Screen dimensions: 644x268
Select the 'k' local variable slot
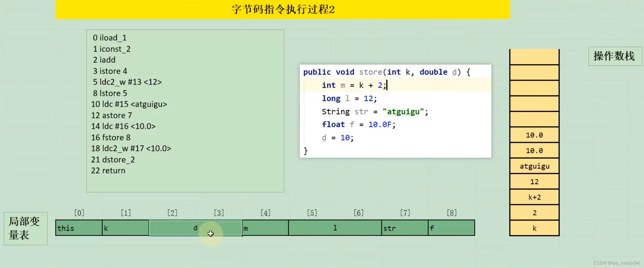coord(125,228)
